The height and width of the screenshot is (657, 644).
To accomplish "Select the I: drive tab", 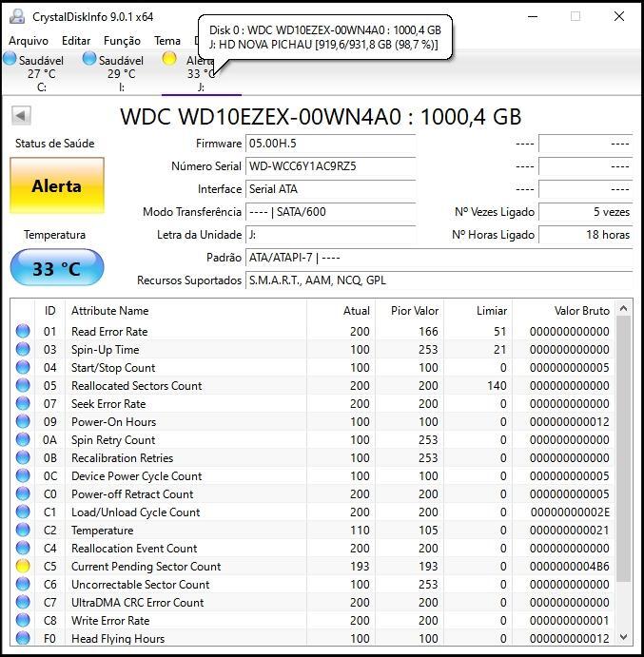I will pyautogui.click(x=121, y=73).
